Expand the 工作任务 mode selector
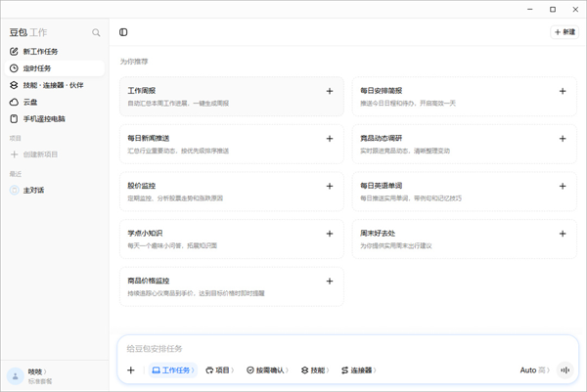 point(173,370)
